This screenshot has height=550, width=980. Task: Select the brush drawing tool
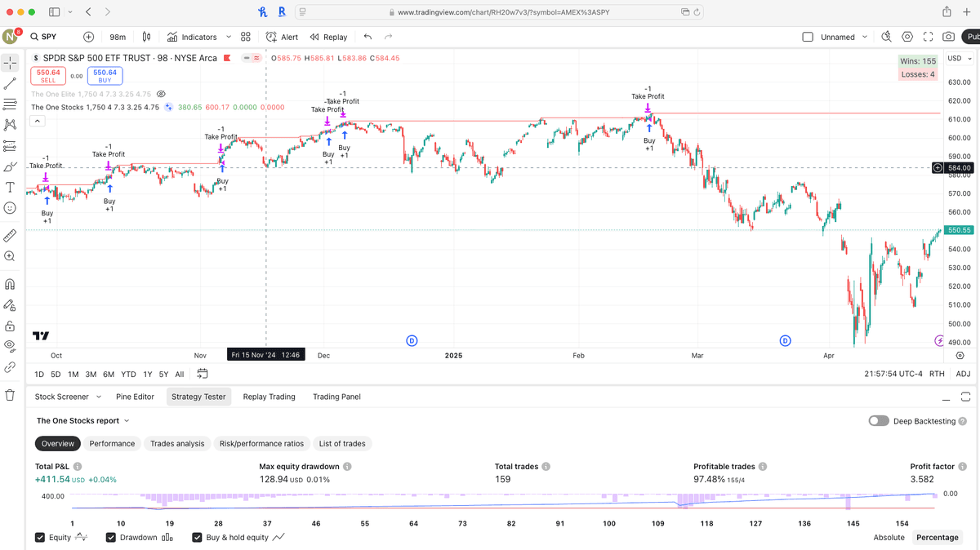10,166
